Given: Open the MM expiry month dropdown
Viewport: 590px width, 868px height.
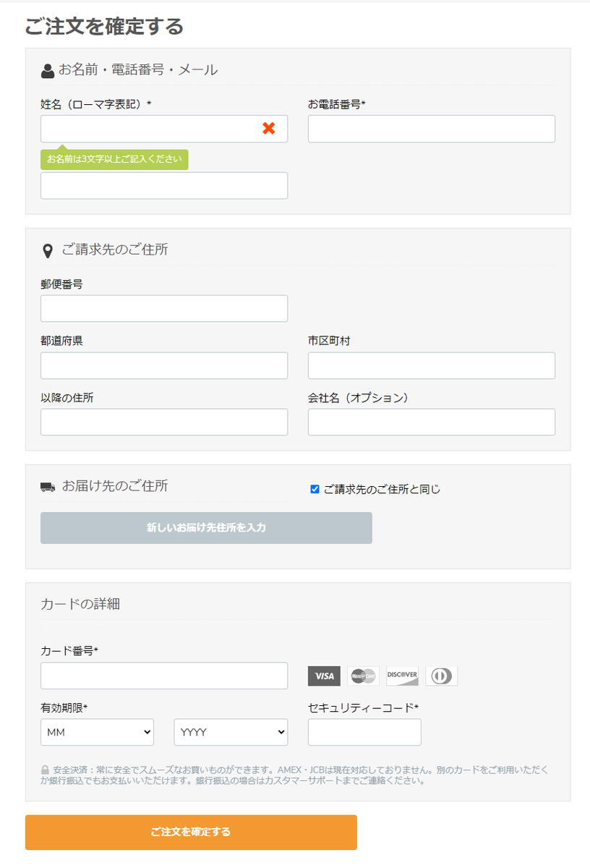Looking at the screenshot, I should coord(98,732).
